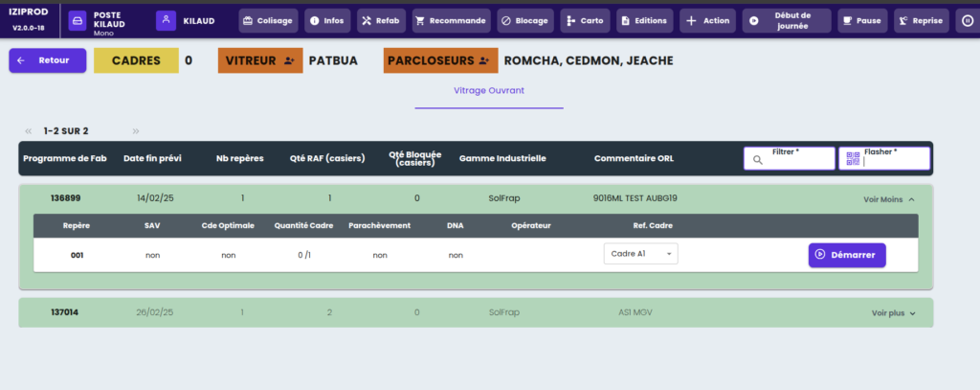Open the Editions documents button
980x390 pixels.
(x=644, y=20)
